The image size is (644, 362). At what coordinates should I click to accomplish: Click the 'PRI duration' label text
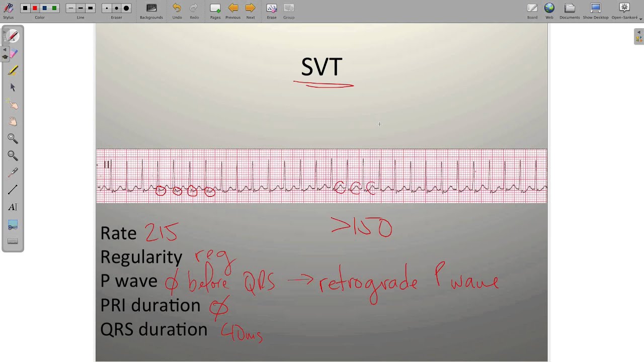pyautogui.click(x=150, y=305)
